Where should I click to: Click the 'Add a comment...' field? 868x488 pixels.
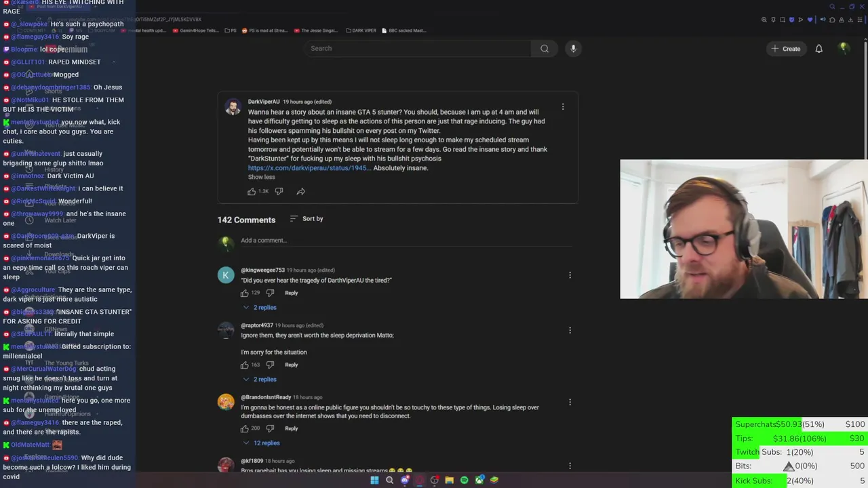(x=406, y=241)
